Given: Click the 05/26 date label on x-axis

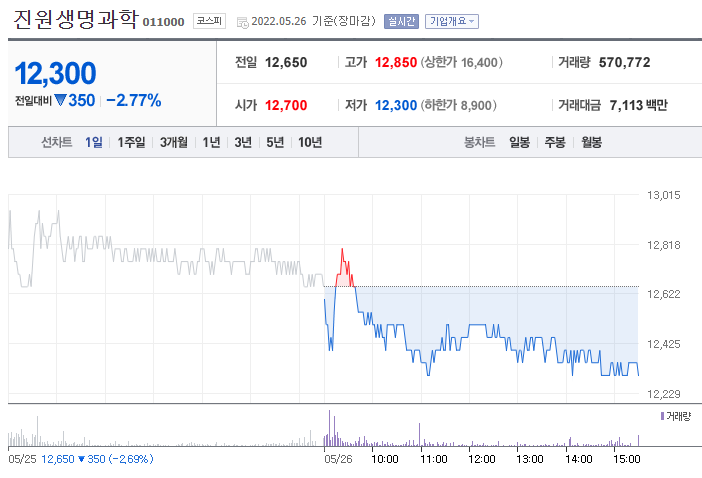Looking at the screenshot, I should click(x=338, y=459).
